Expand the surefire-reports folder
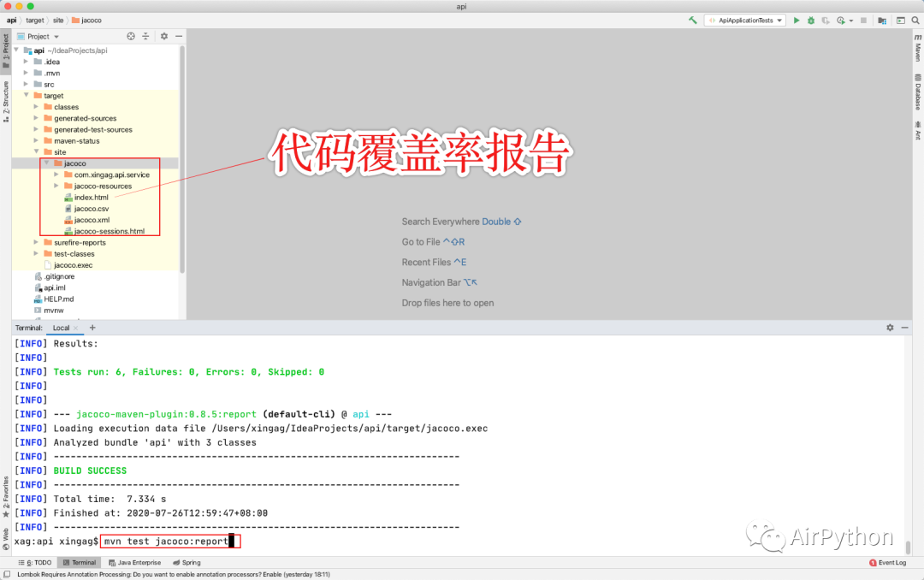The image size is (924, 580). [36, 242]
